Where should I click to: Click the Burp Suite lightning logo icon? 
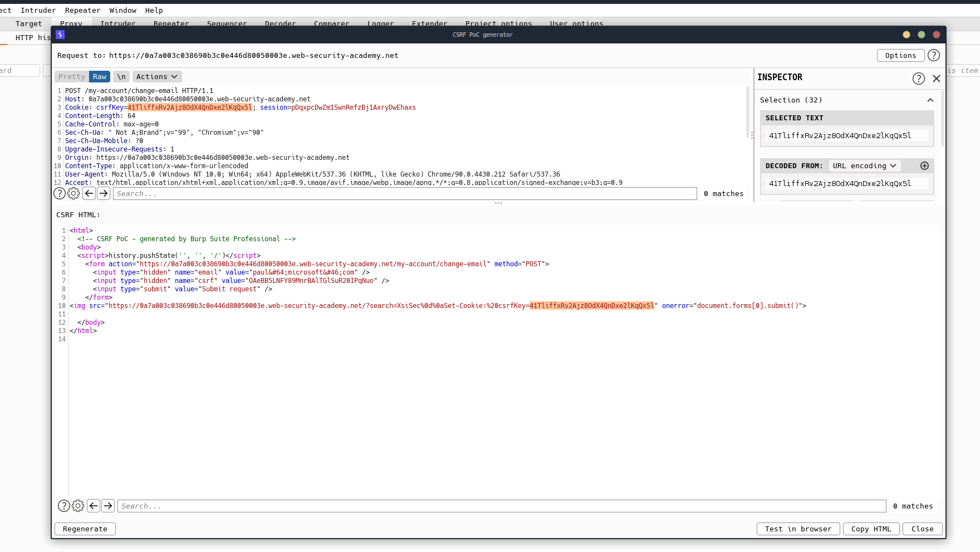(60, 35)
